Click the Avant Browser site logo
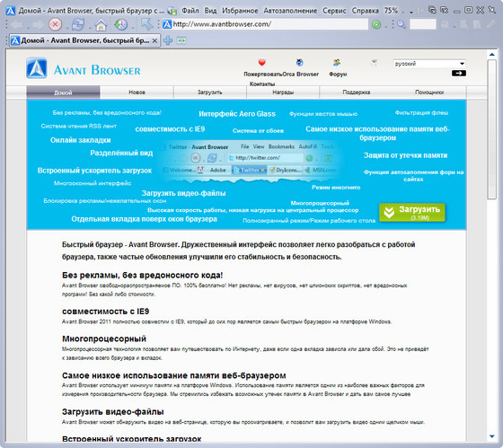 point(84,69)
